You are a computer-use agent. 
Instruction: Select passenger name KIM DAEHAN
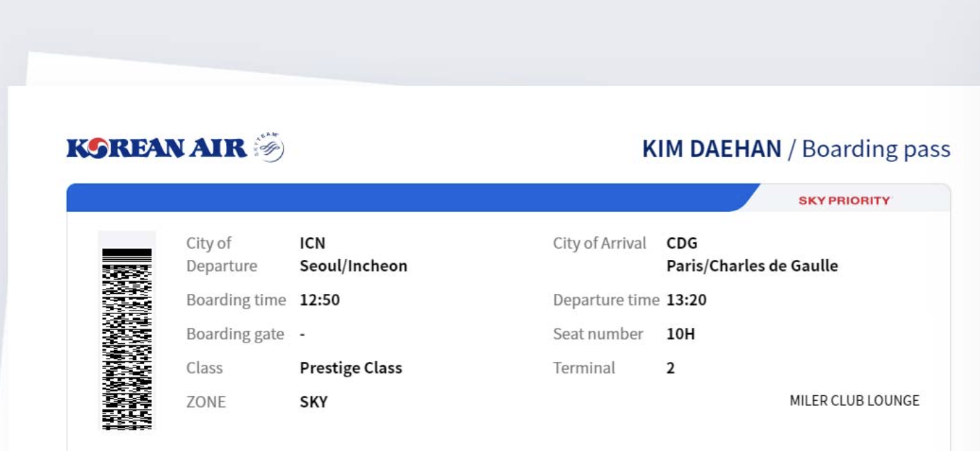pos(712,149)
